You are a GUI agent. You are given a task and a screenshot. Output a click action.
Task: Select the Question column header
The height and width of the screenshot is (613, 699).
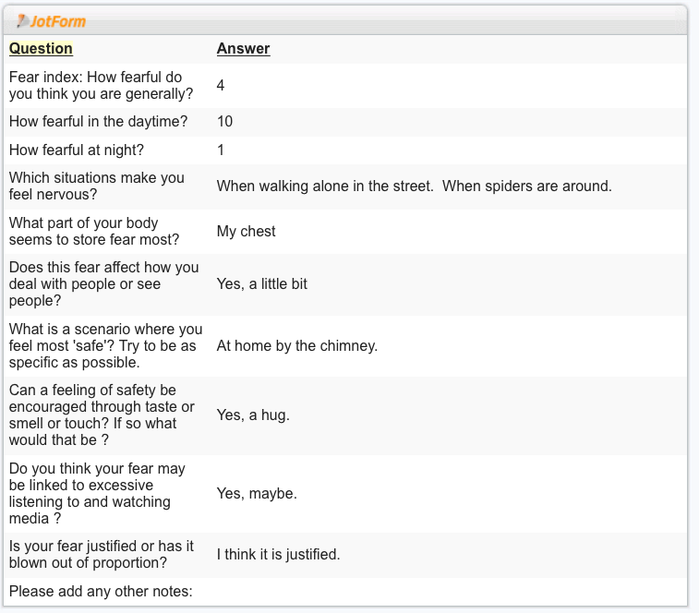tap(41, 48)
